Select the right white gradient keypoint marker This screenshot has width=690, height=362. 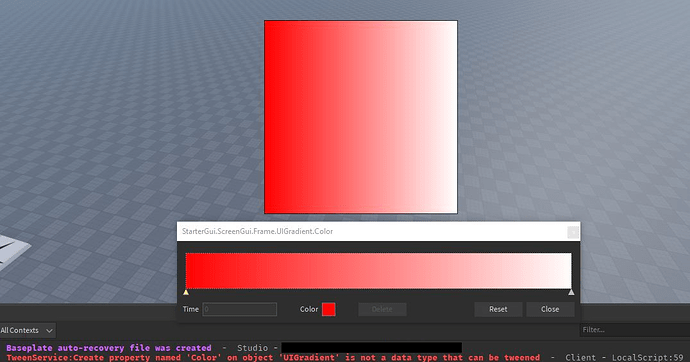(x=571, y=292)
